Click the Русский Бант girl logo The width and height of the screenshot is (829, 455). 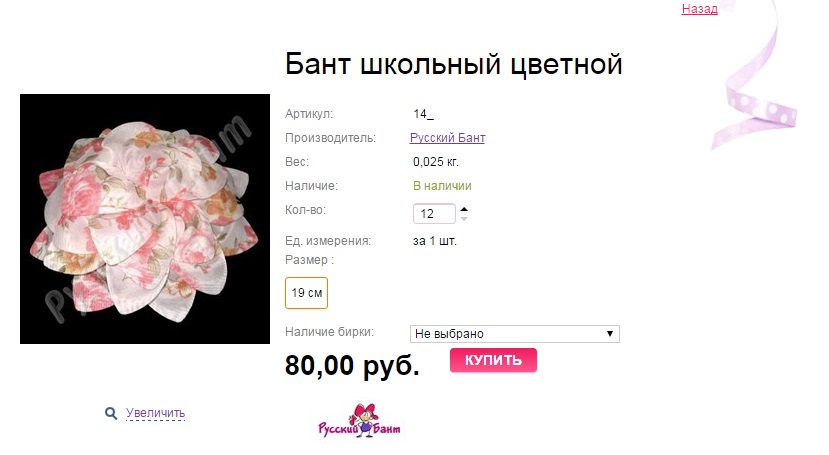click(359, 421)
